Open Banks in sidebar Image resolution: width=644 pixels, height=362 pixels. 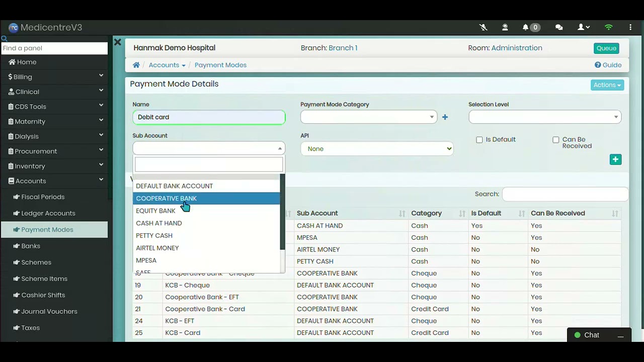pyautogui.click(x=54, y=246)
